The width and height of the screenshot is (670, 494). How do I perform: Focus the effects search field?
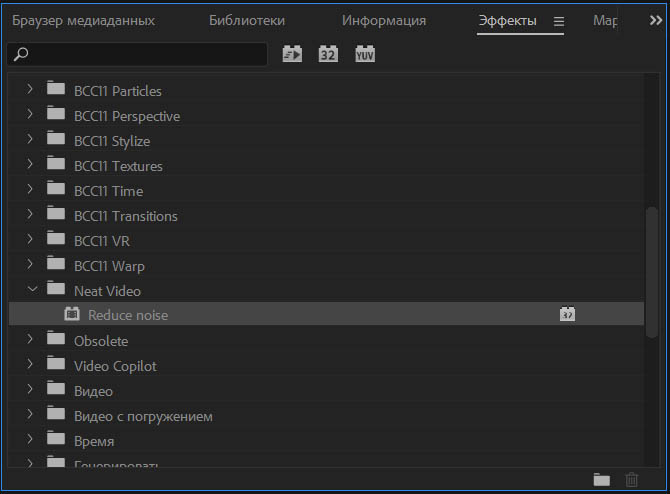click(137, 54)
